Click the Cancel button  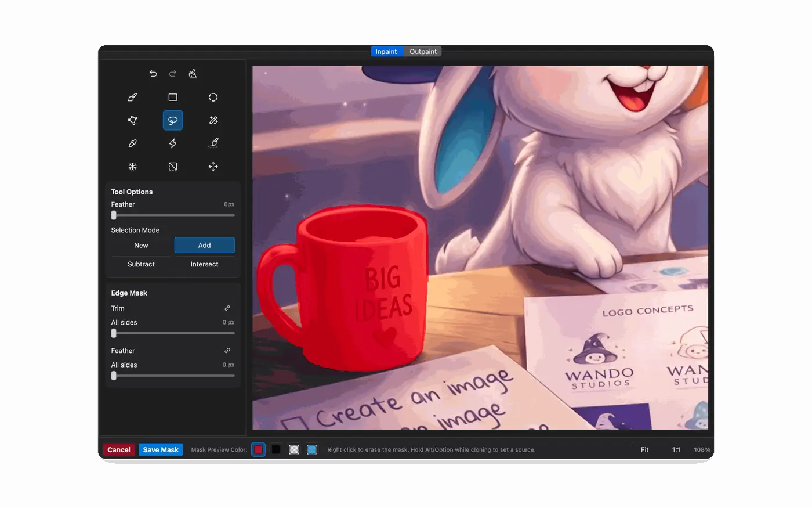click(x=119, y=450)
